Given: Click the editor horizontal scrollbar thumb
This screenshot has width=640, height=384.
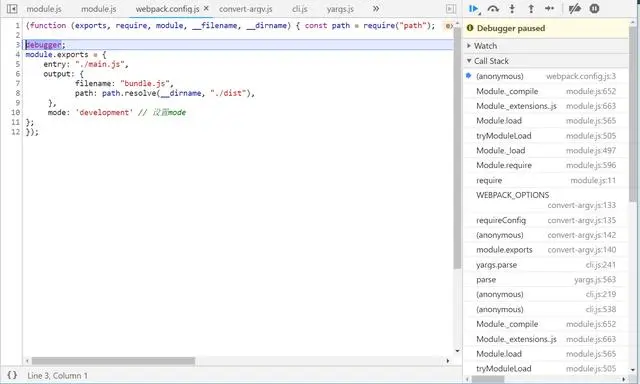Looking at the screenshot, I should pyautogui.click(x=113, y=361).
